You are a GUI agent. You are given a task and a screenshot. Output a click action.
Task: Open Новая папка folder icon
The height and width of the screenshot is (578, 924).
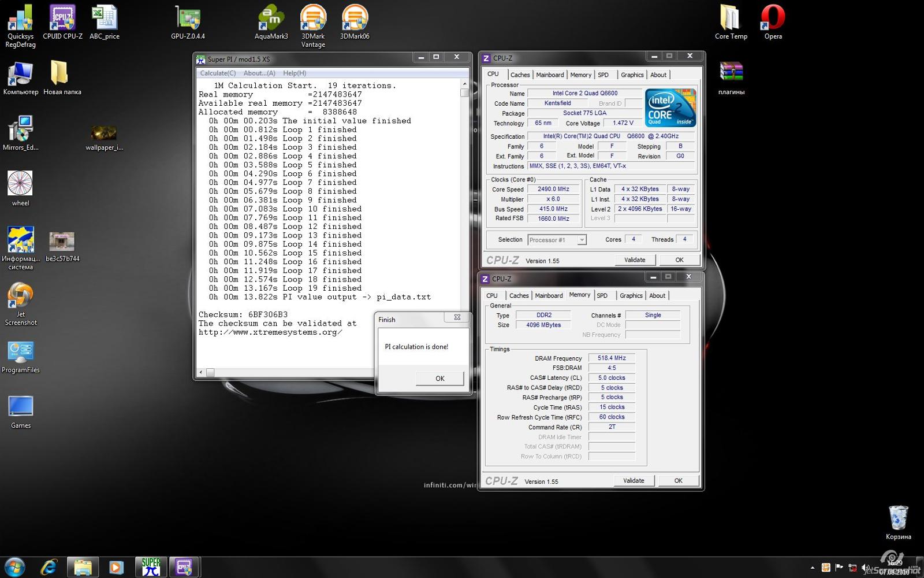pyautogui.click(x=62, y=77)
